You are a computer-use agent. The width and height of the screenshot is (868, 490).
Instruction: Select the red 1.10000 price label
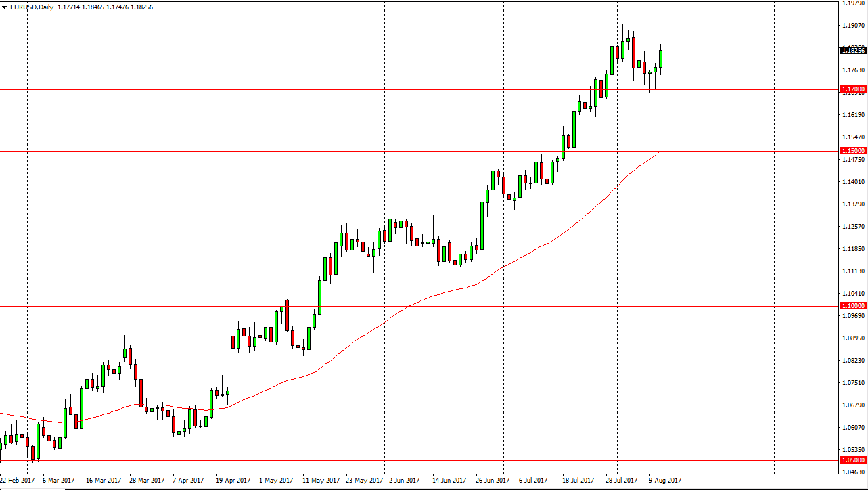tap(852, 306)
